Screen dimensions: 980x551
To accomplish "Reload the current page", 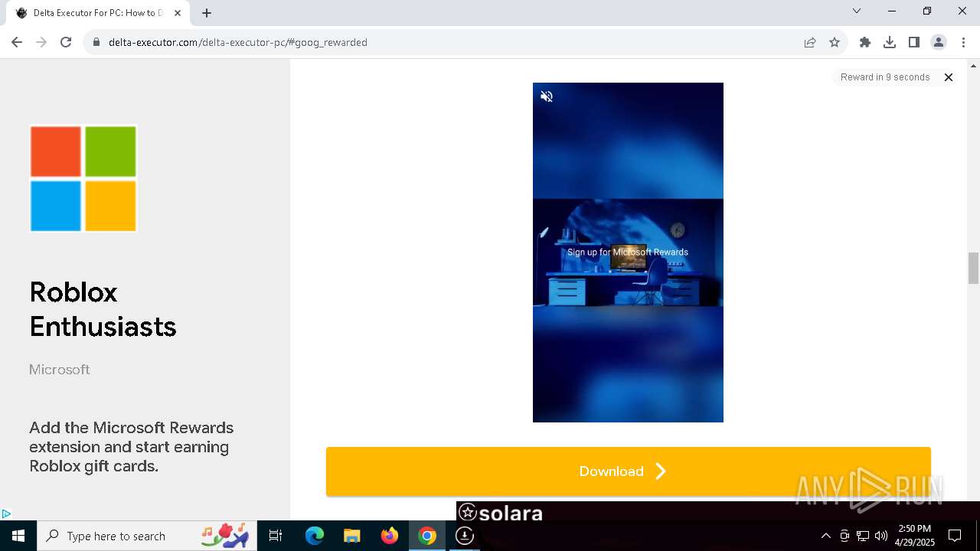I will click(66, 43).
